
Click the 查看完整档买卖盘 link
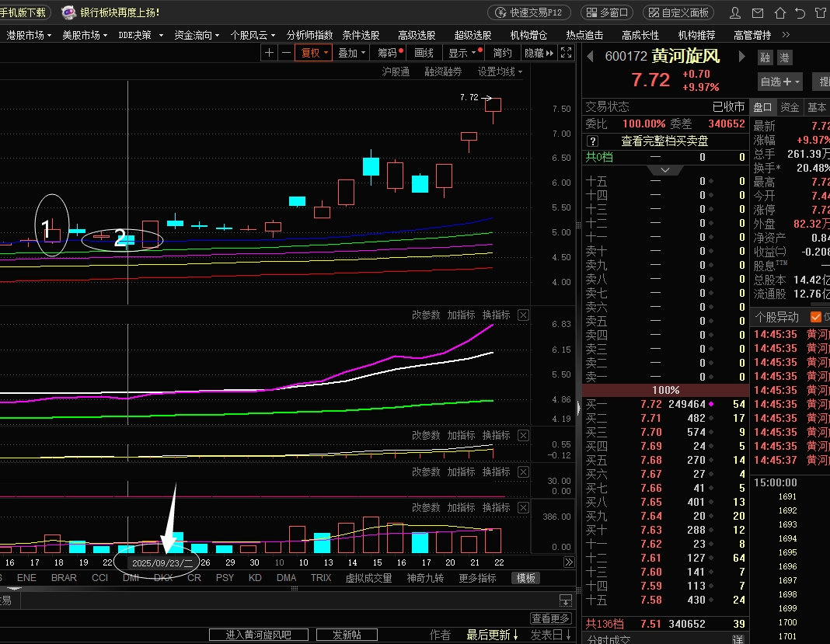[x=664, y=141]
